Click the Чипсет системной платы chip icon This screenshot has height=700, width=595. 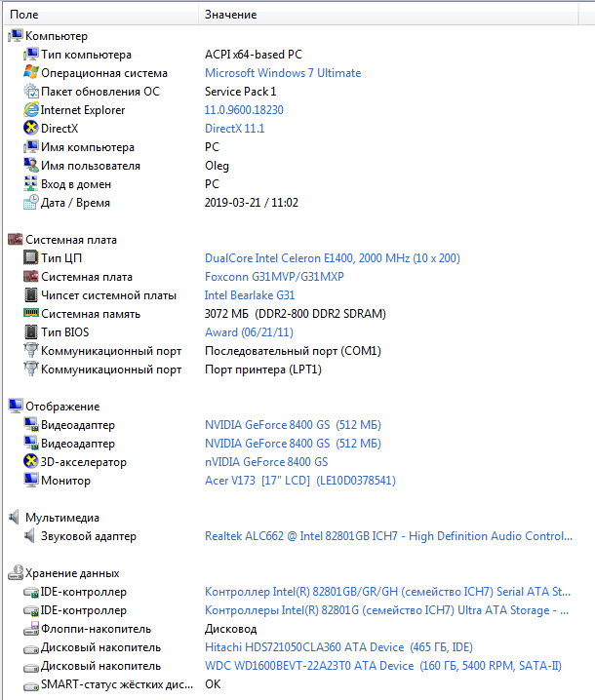pos(31,294)
